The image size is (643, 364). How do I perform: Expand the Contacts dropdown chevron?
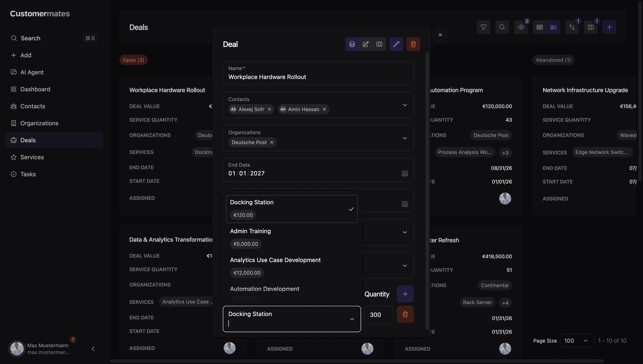404,105
